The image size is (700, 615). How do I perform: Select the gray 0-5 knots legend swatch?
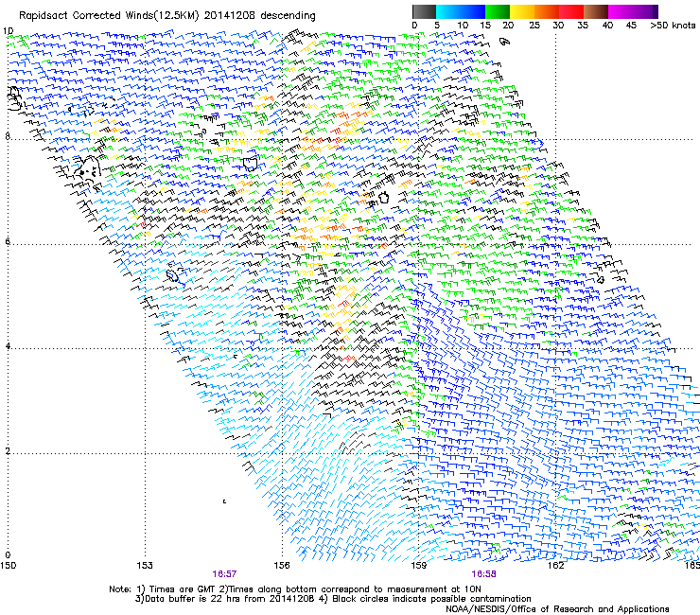(x=424, y=11)
